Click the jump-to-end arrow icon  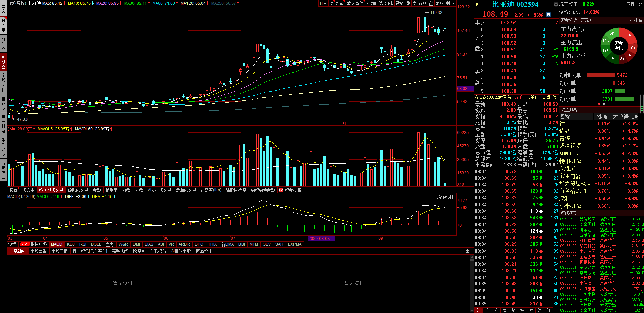pos(448,3)
